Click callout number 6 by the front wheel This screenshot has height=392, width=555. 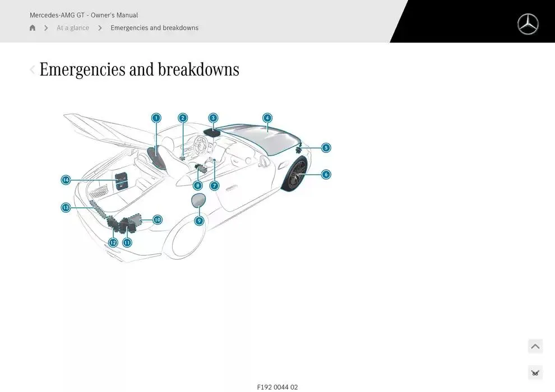point(326,174)
